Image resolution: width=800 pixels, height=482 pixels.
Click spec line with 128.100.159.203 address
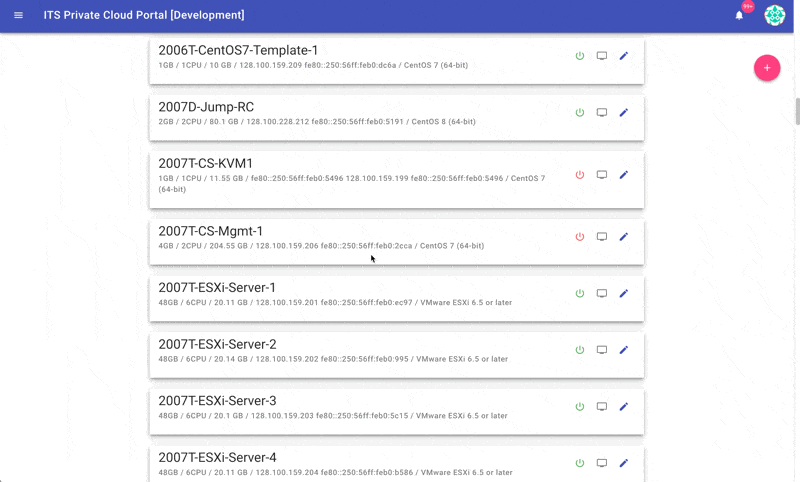tap(333, 416)
